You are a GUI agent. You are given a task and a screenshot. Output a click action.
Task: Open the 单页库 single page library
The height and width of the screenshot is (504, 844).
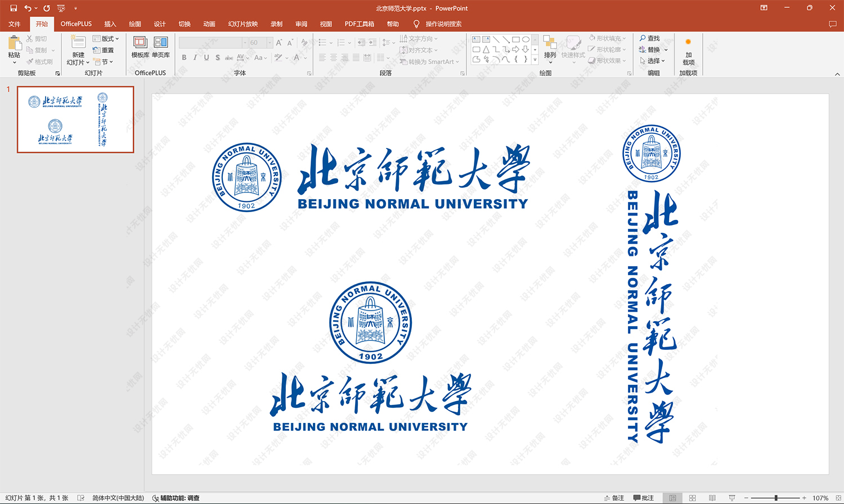pyautogui.click(x=161, y=46)
